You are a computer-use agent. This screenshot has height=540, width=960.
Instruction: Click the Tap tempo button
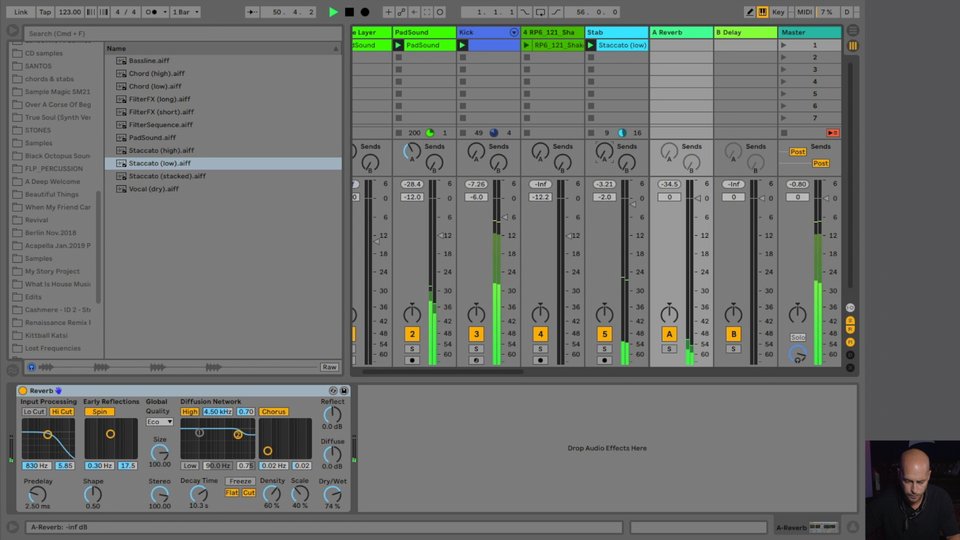[45, 12]
